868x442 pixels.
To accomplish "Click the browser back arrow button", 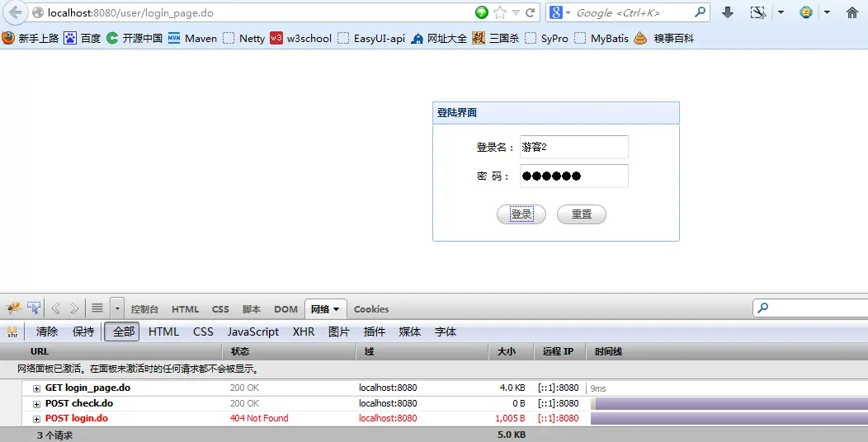I will pyautogui.click(x=14, y=12).
